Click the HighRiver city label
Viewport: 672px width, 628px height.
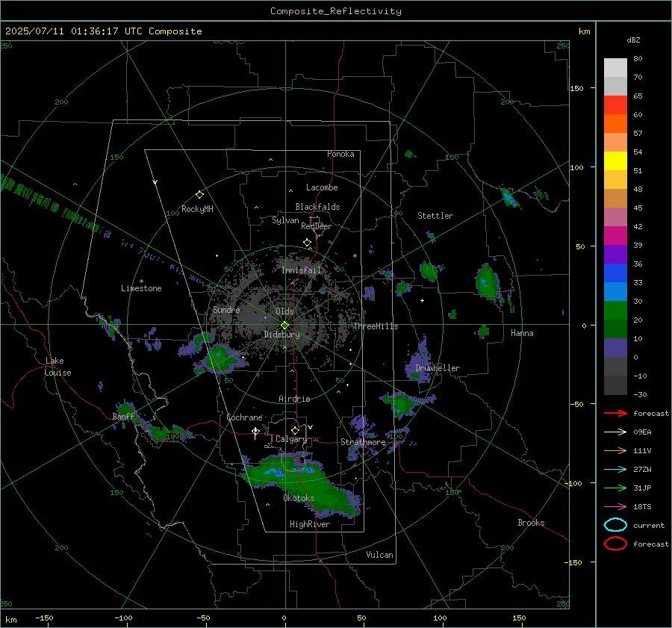[x=310, y=524]
